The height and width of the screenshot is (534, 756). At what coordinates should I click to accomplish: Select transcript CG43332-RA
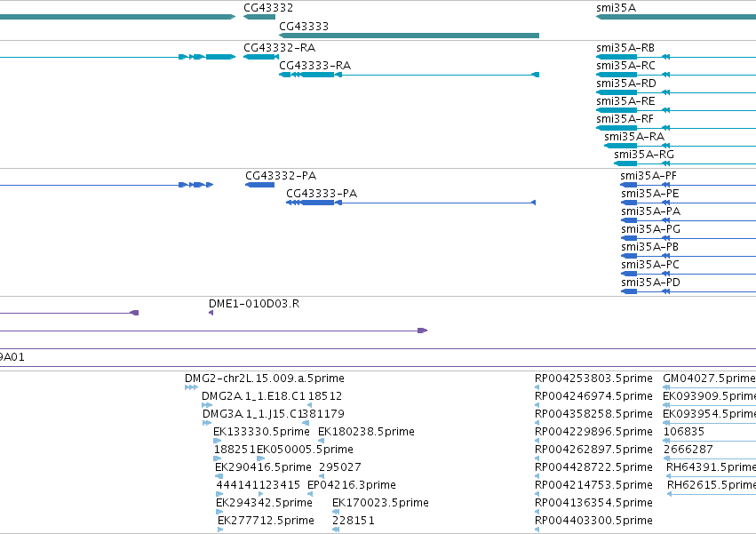280,48
